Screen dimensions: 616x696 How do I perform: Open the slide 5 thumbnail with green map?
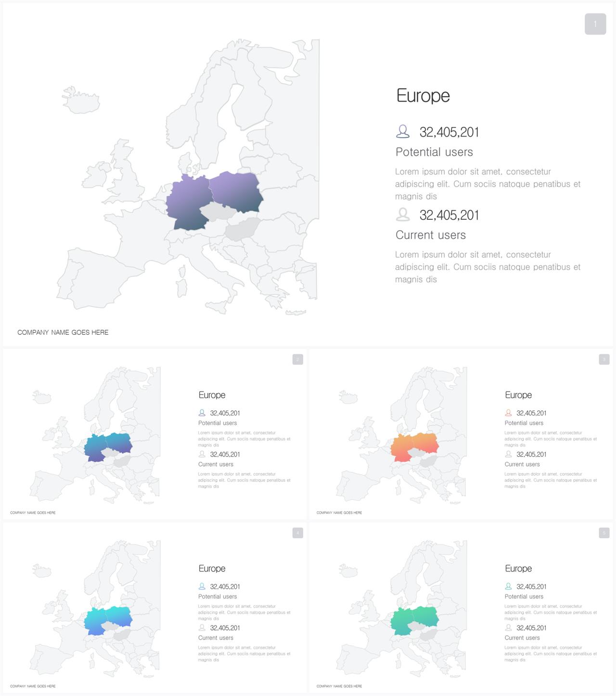pos(461,608)
